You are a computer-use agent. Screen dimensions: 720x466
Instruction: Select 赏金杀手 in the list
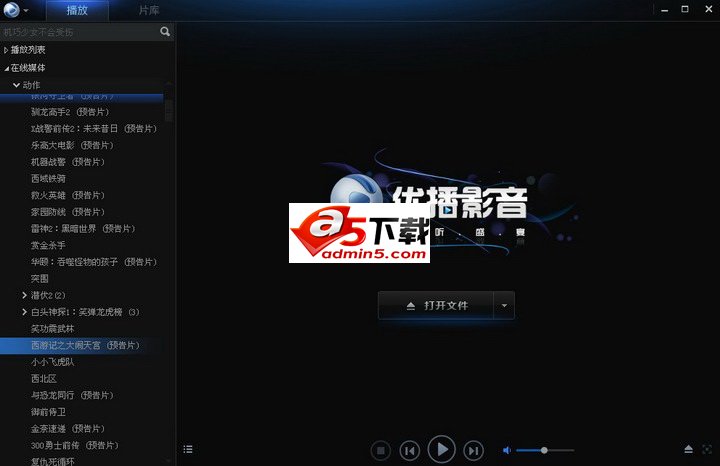(x=48, y=245)
